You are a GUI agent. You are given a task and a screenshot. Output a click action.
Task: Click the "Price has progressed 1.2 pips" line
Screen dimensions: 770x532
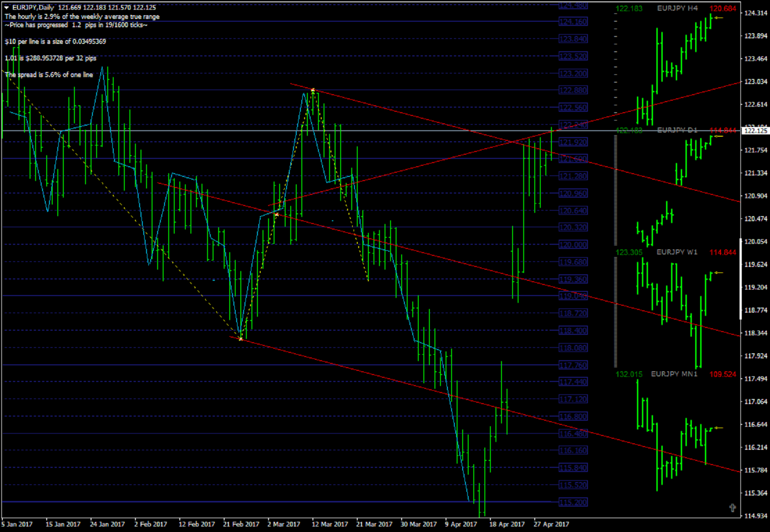(x=76, y=25)
